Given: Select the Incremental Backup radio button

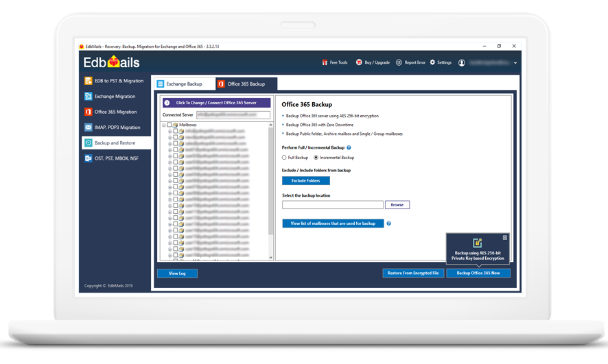Looking at the screenshot, I should click(x=316, y=158).
